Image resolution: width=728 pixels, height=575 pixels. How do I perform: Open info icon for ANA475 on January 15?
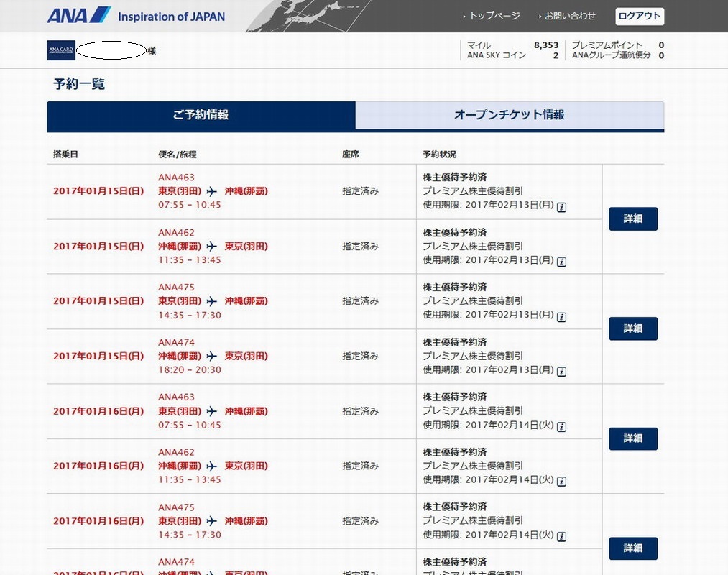tap(561, 317)
